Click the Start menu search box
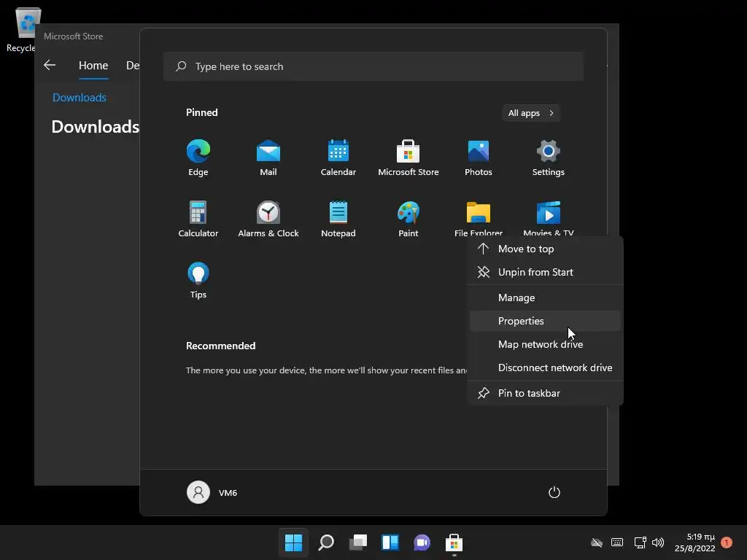The height and width of the screenshot is (560, 747). (373, 66)
